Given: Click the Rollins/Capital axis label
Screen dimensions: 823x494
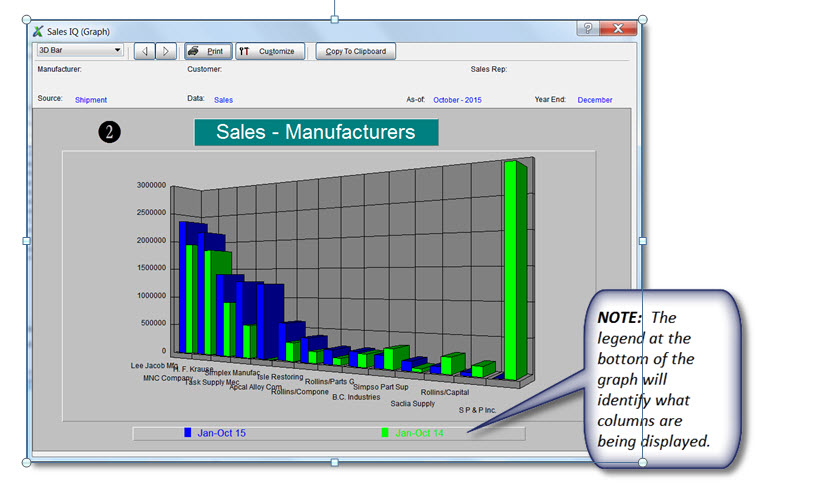Looking at the screenshot, I should click(x=445, y=392).
